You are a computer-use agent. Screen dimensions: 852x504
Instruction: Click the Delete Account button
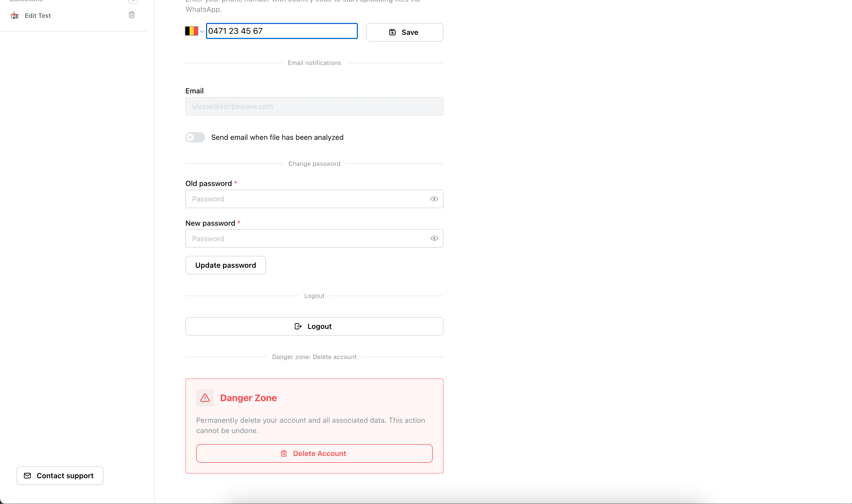click(314, 453)
